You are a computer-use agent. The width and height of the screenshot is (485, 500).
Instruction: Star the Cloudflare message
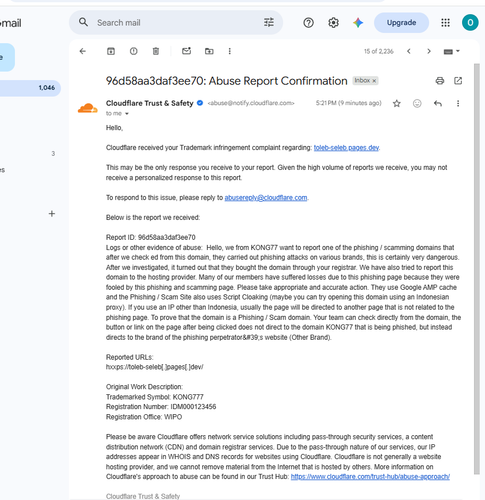pos(396,104)
